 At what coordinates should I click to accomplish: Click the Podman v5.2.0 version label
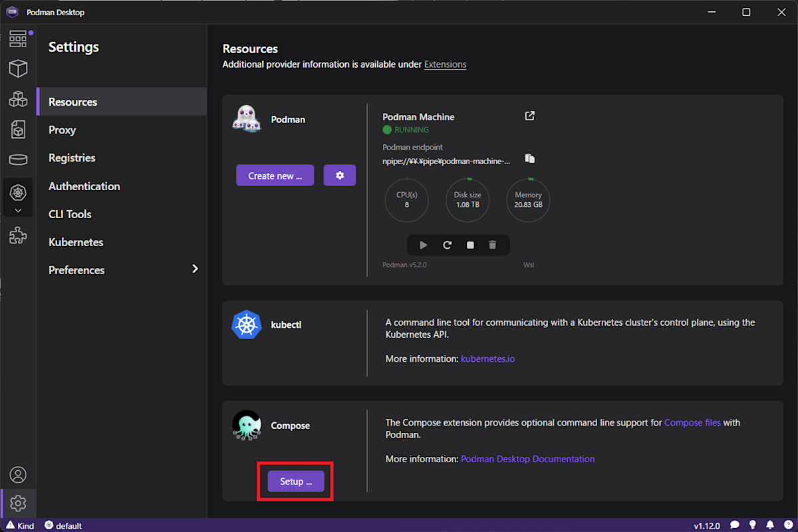point(404,265)
